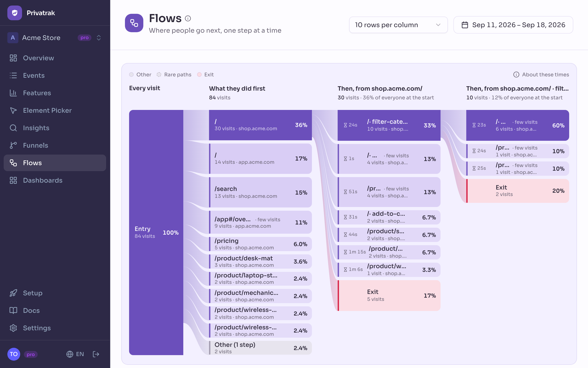Open the Docs link
The image size is (588, 368).
(x=55, y=310)
